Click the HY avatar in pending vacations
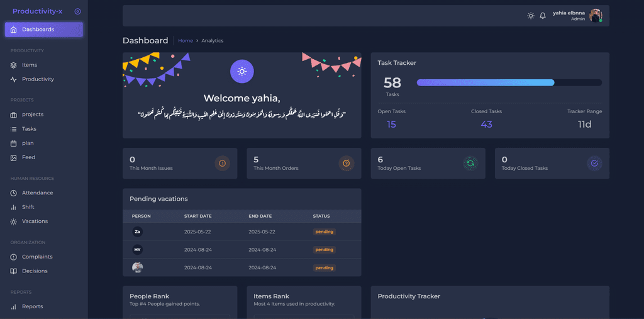Image resolution: width=644 pixels, height=319 pixels. pos(138,250)
